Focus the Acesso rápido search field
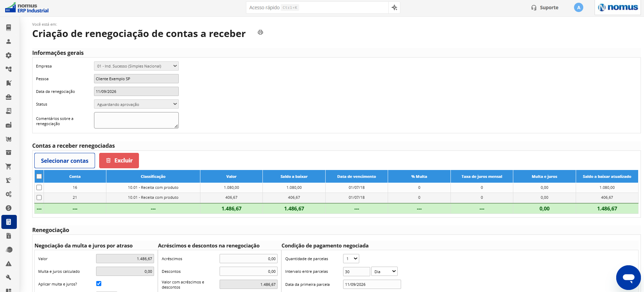The height and width of the screenshot is (292, 644). click(317, 8)
